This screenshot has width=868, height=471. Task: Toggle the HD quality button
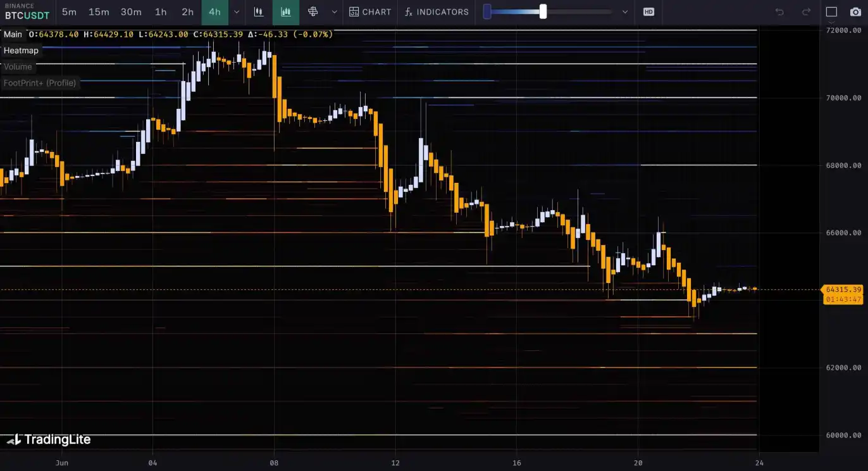(648, 12)
